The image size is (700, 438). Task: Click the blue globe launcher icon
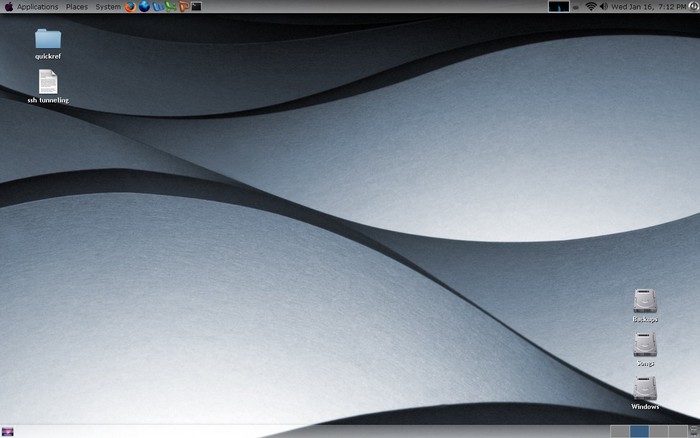(144, 7)
